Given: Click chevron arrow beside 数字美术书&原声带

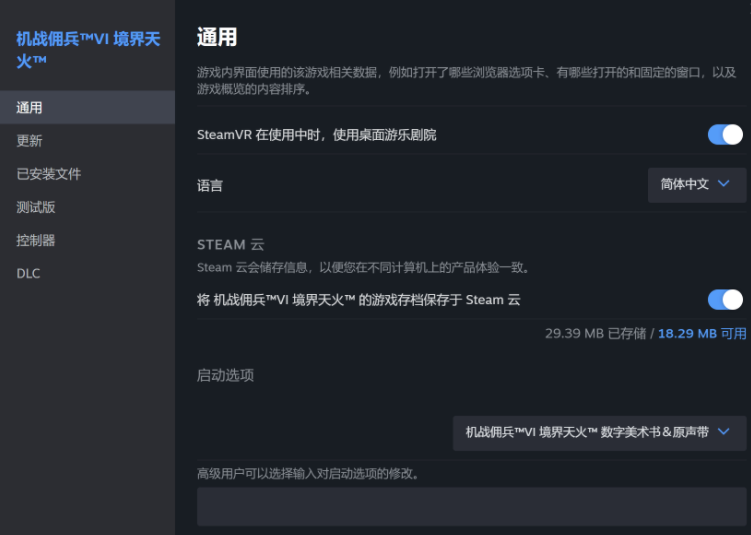Looking at the screenshot, I should (725, 432).
